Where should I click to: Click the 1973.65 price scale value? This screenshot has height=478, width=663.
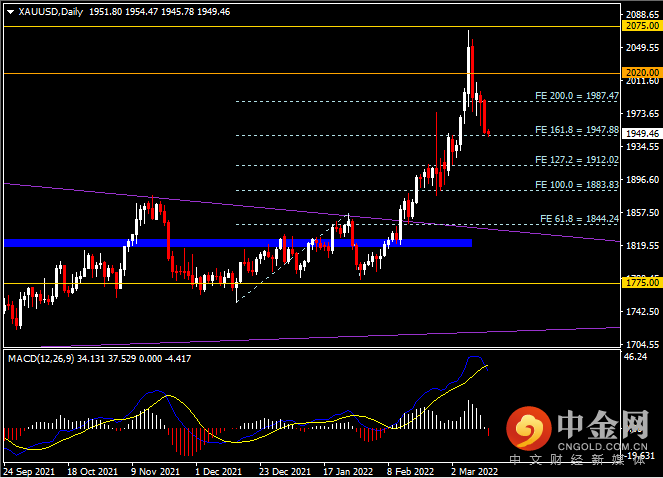pos(642,113)
